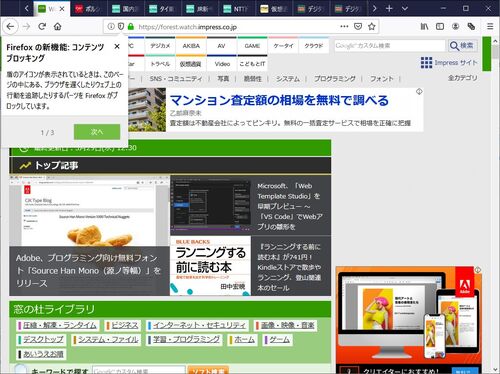The image size is (500, 374).
Task: Expand the list all tabs chevron
Action: pyautogui.click(x=405, y=8)
